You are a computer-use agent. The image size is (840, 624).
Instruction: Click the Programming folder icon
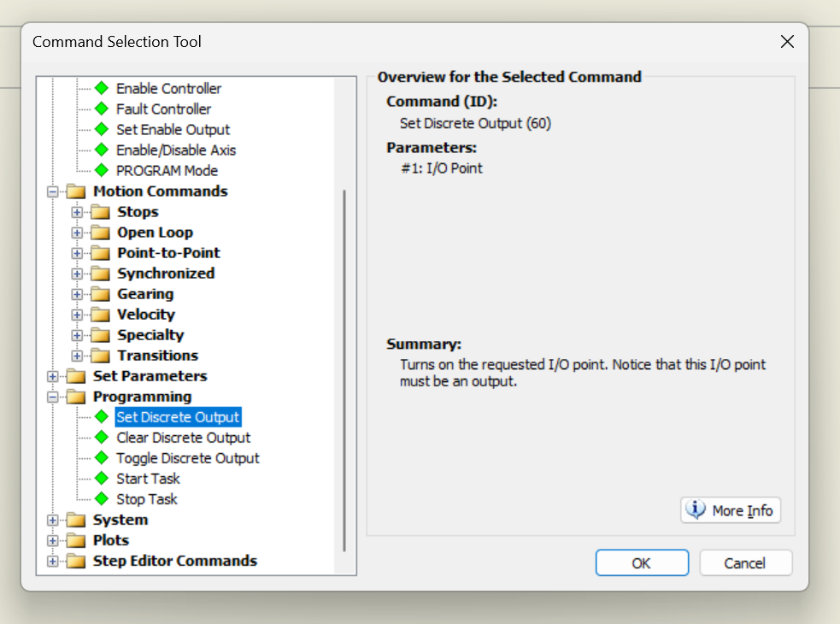tap(76, 397)
